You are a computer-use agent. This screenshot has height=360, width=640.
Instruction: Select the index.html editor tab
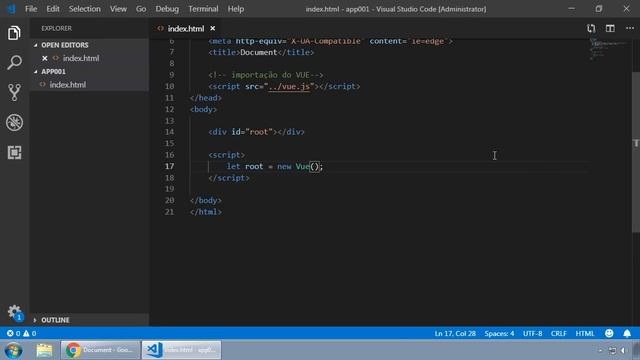pos(186,28)
